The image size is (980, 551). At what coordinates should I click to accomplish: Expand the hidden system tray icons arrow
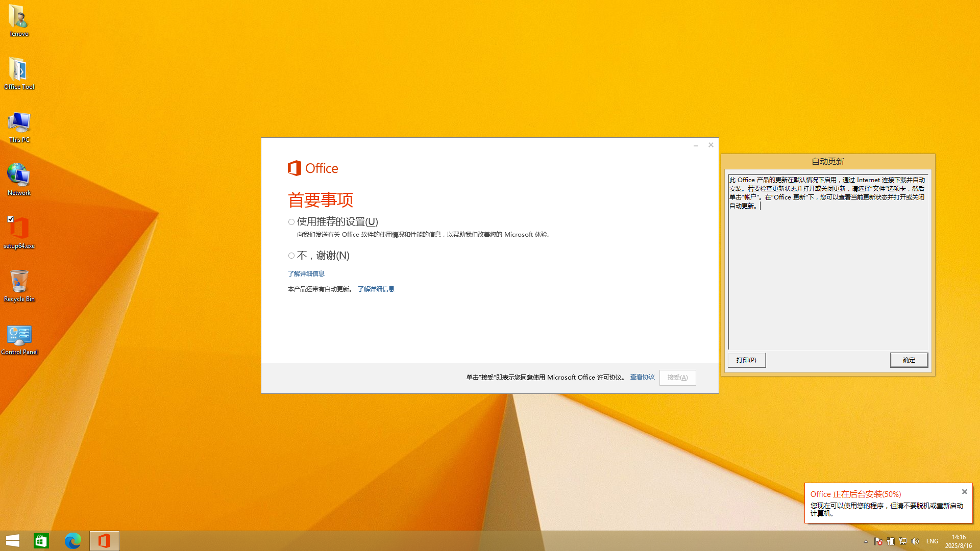866,541
